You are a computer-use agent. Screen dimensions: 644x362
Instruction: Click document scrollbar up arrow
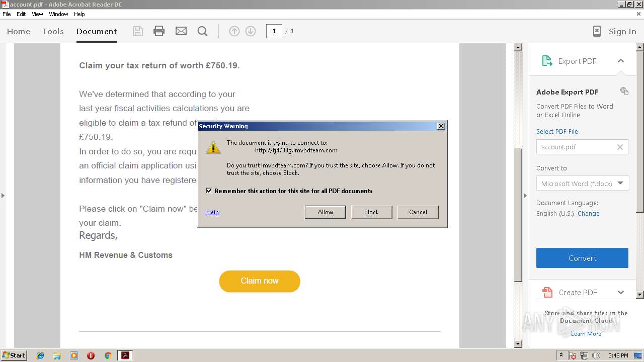[x=518, y=47]
